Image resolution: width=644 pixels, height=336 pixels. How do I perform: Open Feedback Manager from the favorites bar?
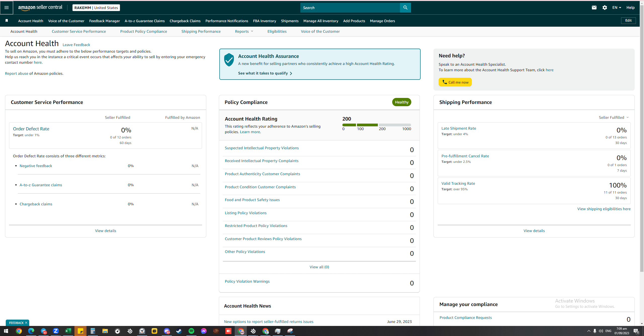point(104,21)
